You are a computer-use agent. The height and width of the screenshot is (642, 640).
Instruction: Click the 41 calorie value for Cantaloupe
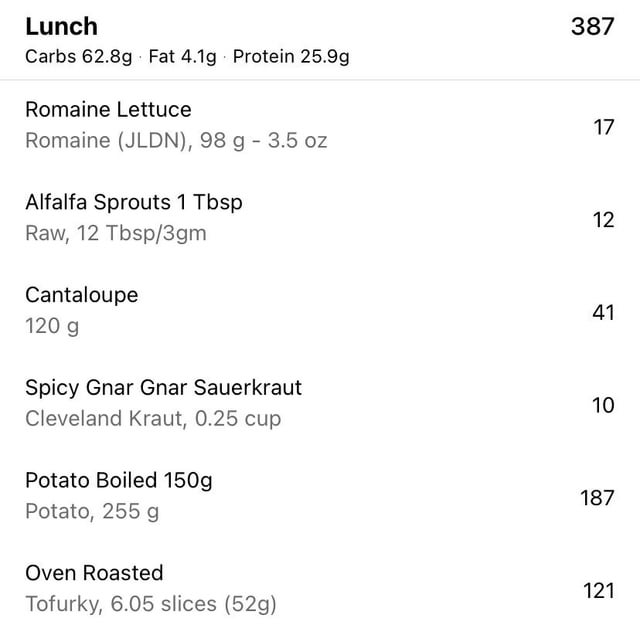(x=603, y=313)
